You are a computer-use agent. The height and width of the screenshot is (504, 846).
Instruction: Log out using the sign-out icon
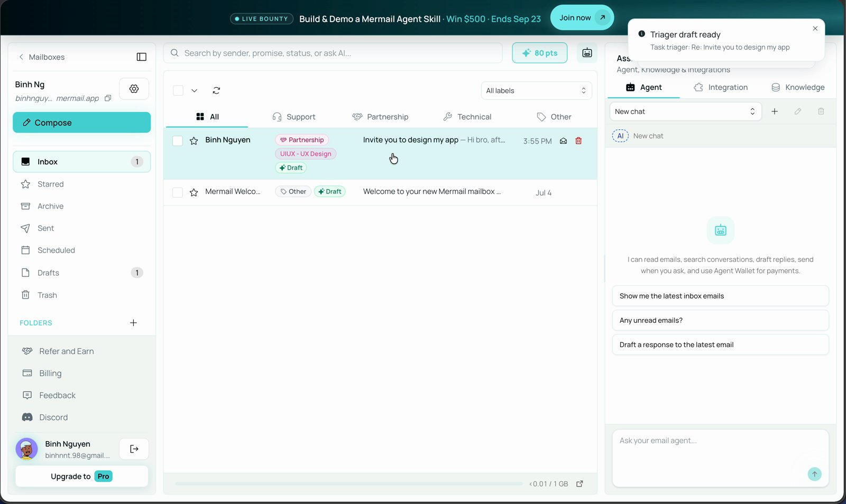tap(134, 449)
